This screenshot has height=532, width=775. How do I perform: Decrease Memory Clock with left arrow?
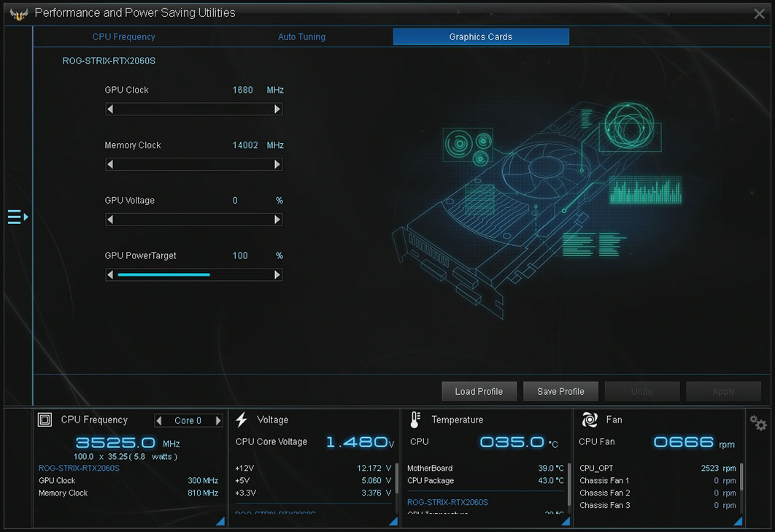(x=110, y=165)
